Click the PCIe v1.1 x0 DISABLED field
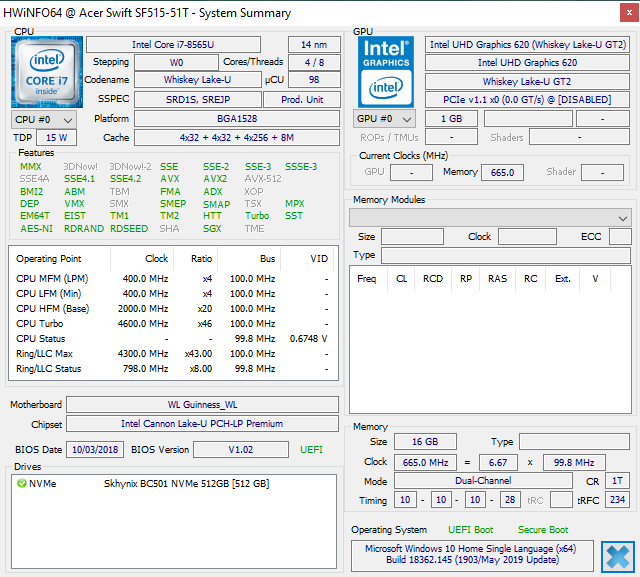 (x=528, y=99)
